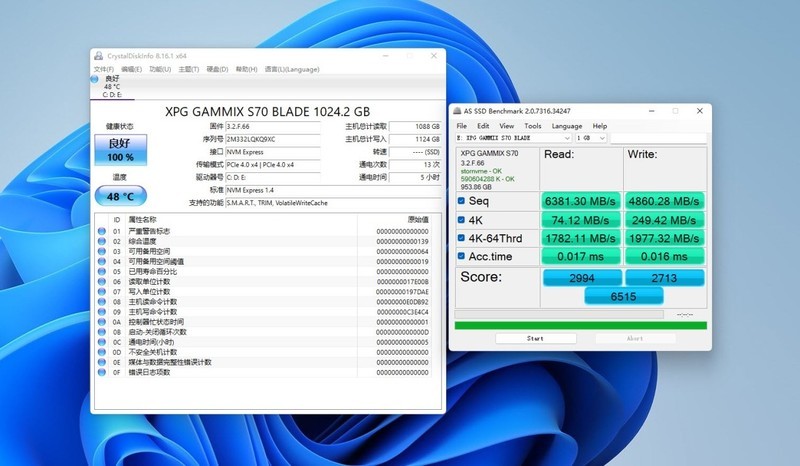Open the drive selection dropdown in AS SSD
800x466 pixels.
point(513,138)
